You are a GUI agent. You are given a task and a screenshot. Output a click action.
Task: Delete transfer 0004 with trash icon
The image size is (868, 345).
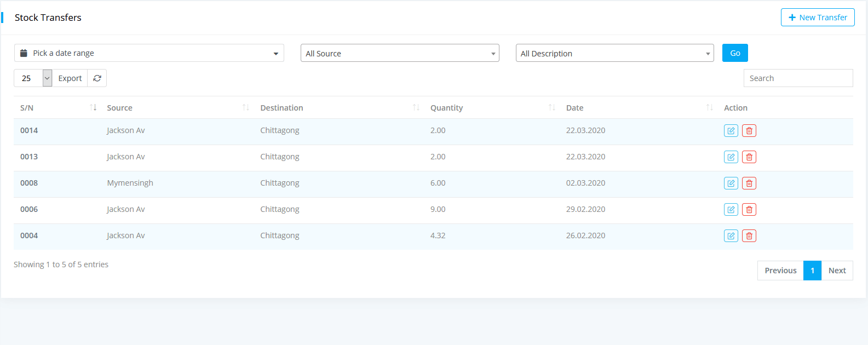point(749,236)
